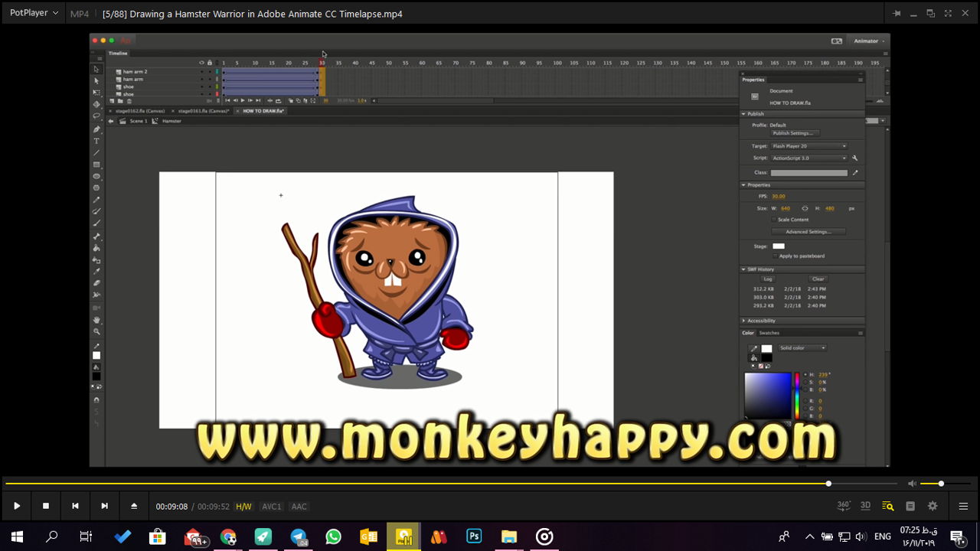Open the PotPlayer playlist search icon
Image resolution: width=980 pixels, height=551 pixels.
coord(887,506)
